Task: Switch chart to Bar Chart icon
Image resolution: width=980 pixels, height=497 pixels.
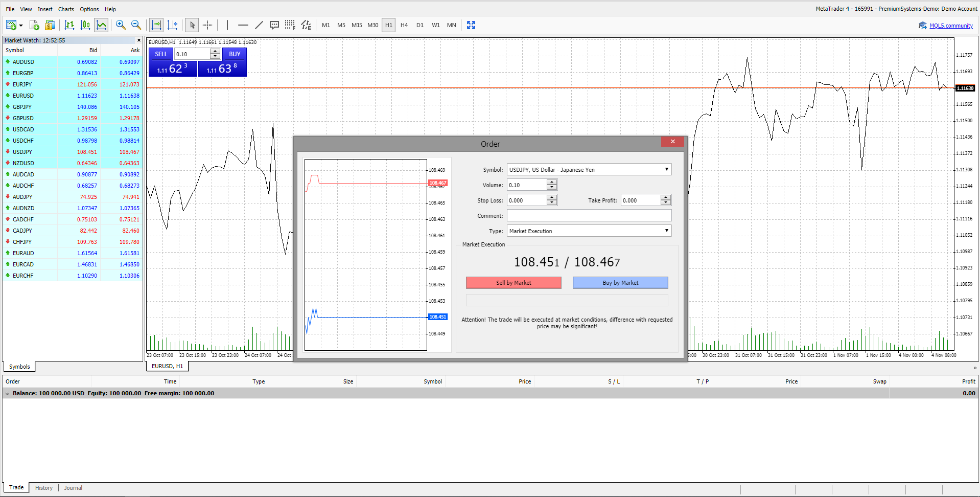Action: coord(69,25)
